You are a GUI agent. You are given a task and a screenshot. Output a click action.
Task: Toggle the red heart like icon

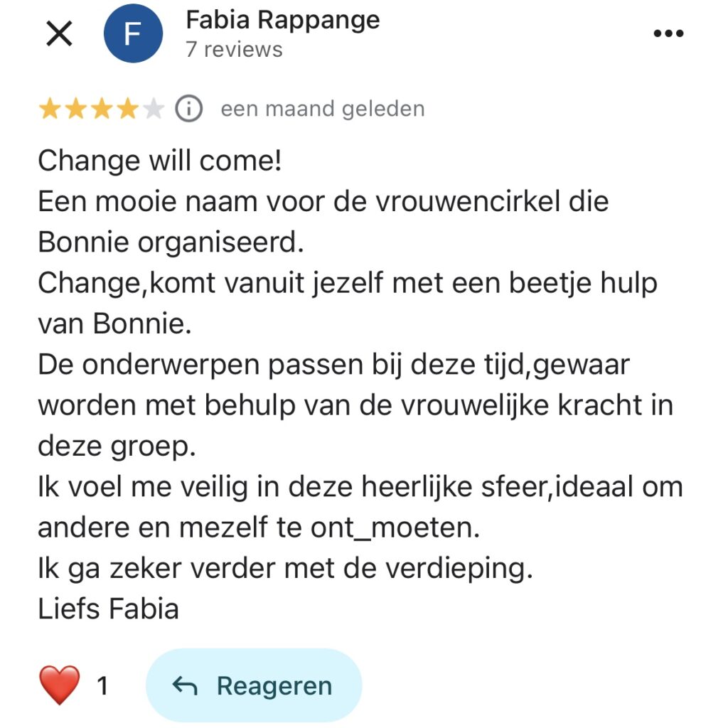[x=59, y=686]
